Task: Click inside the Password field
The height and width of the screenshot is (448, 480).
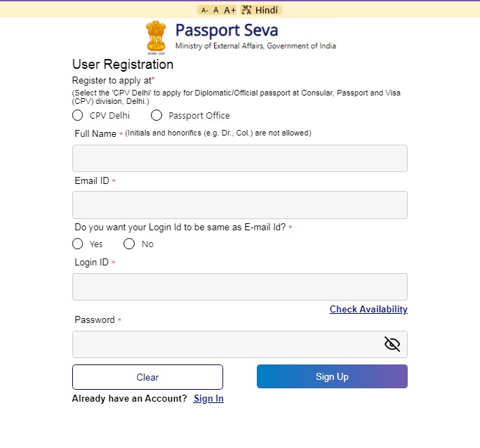Action: [225, 345]
